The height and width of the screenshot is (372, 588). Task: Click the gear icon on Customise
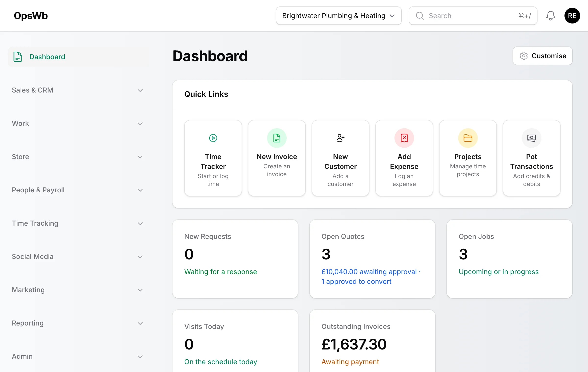(x=524, y=56)
